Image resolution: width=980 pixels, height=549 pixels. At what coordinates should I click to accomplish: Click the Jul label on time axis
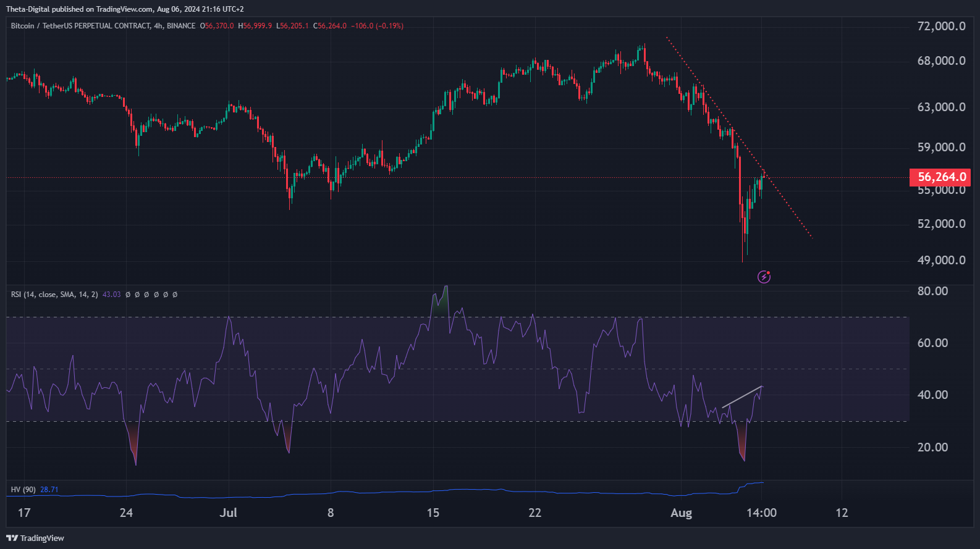(229, 513)
